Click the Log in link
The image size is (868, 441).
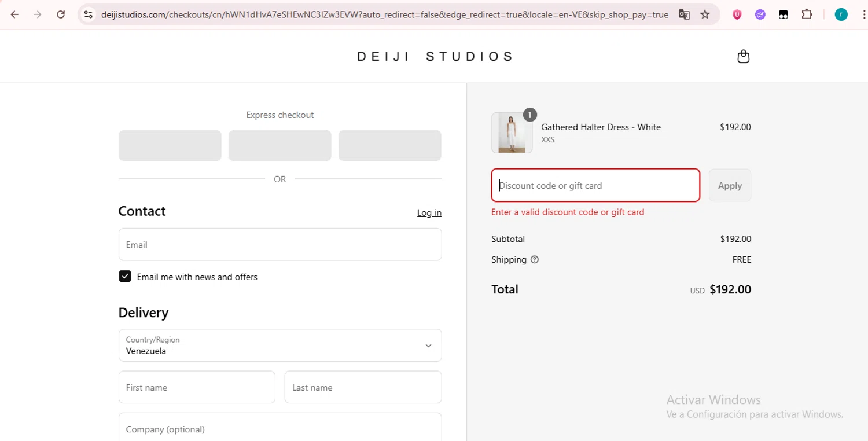coord(429,213)
